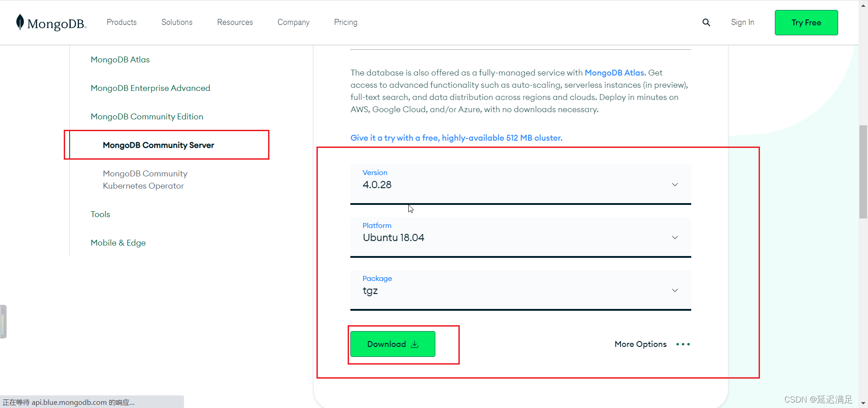868x408 pixels.
Task: Click the green Download button
Action: pyautogui.click(x=392, y=344)
